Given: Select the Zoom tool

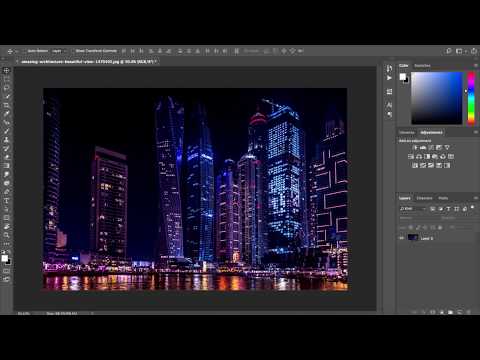Looking at the screenshot, I should tap(6, 235).
